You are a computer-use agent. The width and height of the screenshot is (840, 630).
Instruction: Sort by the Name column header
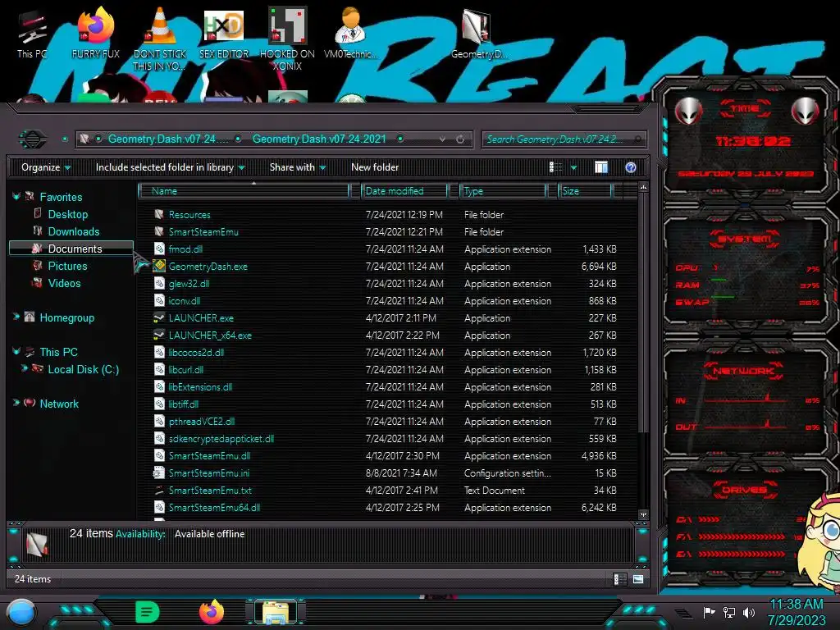244,190
